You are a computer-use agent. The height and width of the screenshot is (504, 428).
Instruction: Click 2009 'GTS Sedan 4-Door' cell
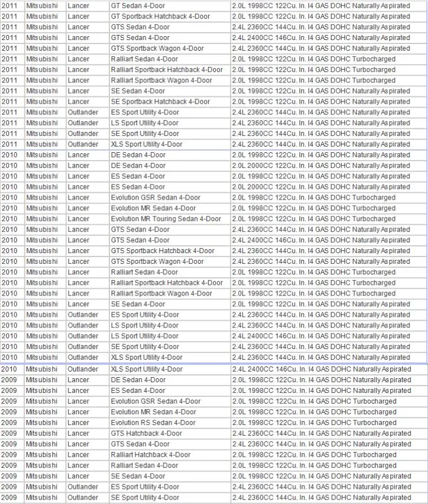click(x=170, y=444)
